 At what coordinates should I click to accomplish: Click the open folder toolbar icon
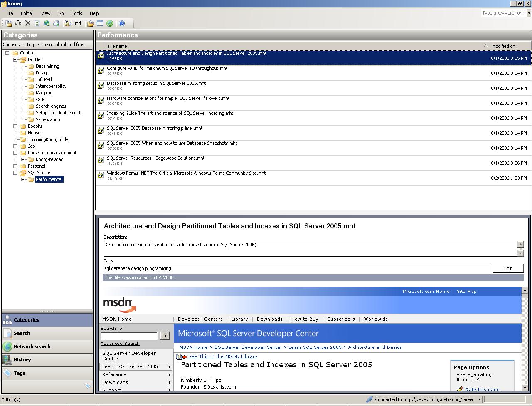(91, 23)
